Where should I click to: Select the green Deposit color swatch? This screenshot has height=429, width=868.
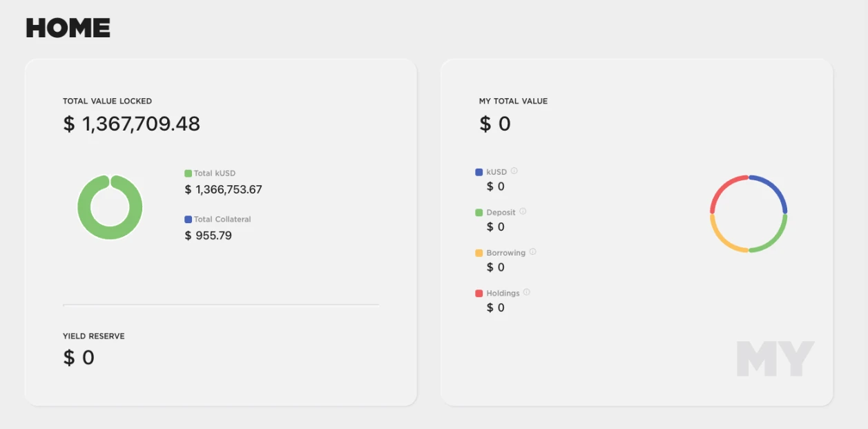pos(479,212)
